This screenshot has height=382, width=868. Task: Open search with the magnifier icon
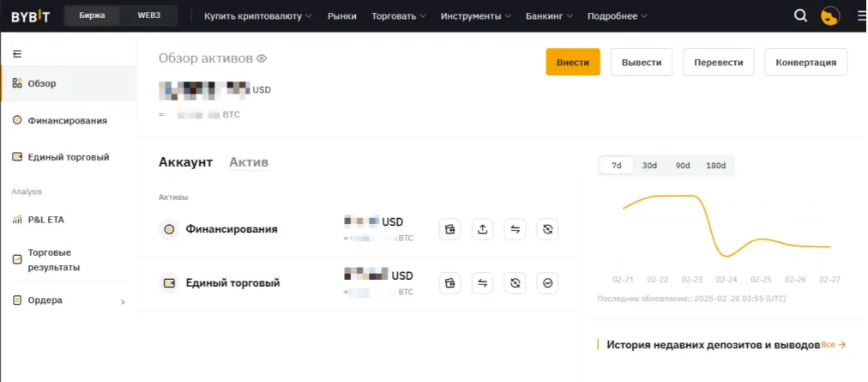pos(800,15)
